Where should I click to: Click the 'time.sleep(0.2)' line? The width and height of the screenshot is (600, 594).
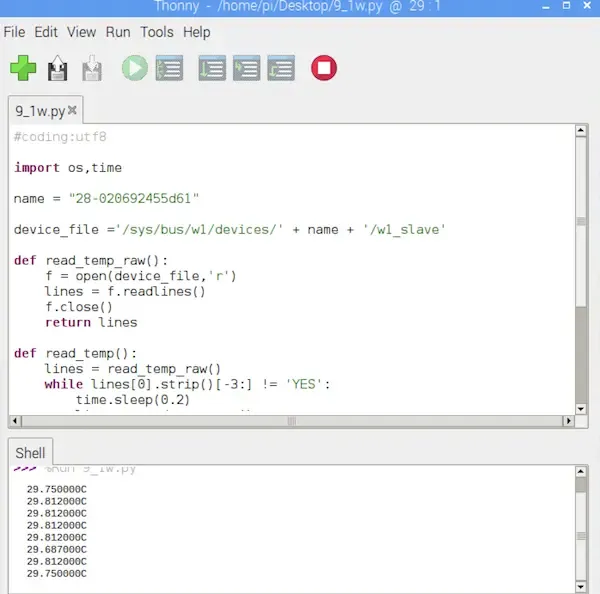click(x=132, y=400)
